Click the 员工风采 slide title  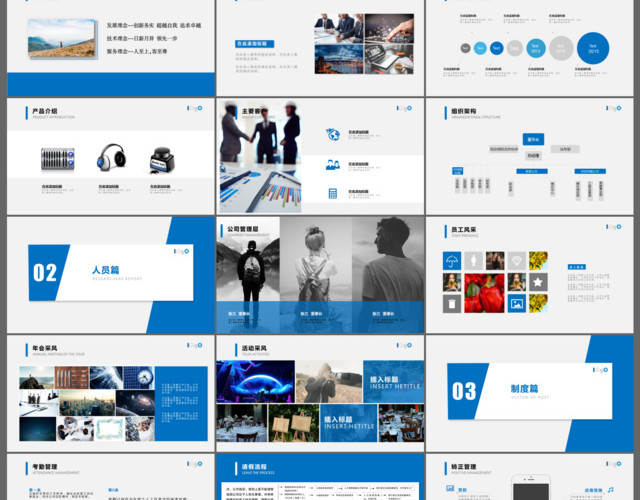[x=464, y=229]
